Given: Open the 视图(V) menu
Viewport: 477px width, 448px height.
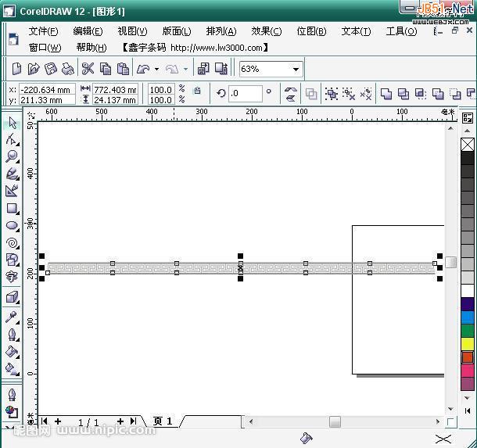Looking at the screenshot, I should pyautogui.click(x=132, y=31).
